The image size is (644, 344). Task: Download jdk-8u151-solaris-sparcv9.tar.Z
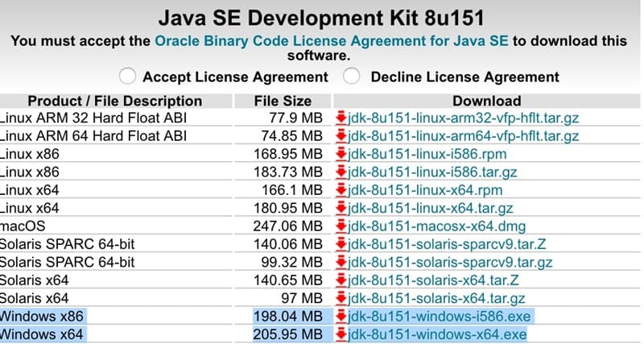click(x=447, y=245)
